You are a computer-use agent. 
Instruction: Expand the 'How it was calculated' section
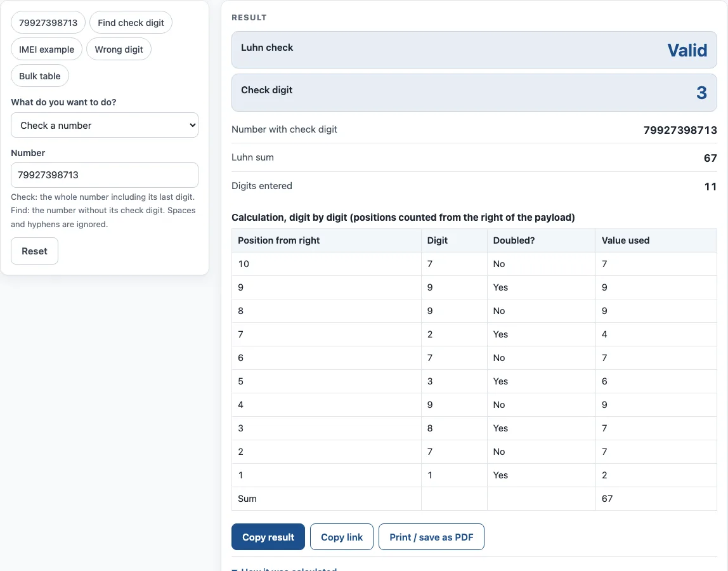coord(284,568)
